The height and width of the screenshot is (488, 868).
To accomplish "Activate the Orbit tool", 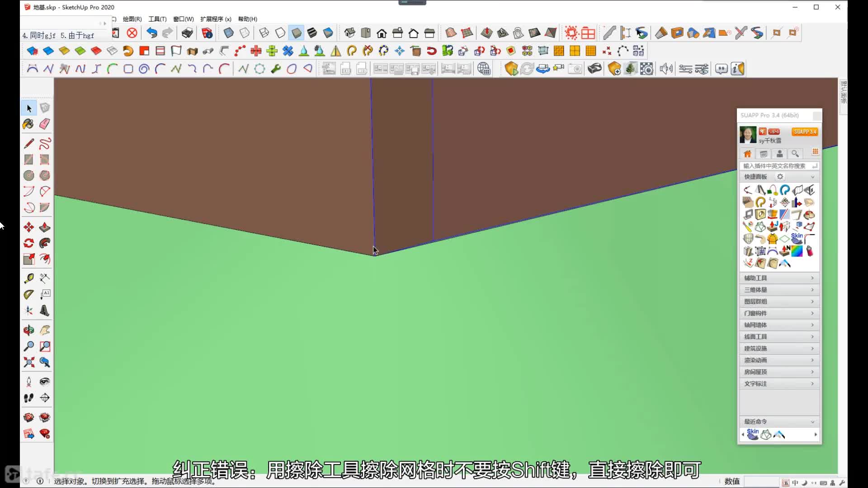I will pyautogui.click(x=29, y=330).
